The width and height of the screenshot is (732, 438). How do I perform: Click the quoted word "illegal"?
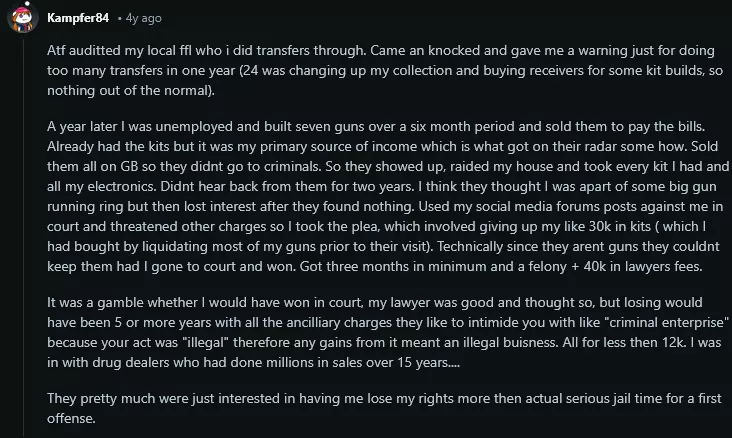pyautogui.click(x=217, y=342)
